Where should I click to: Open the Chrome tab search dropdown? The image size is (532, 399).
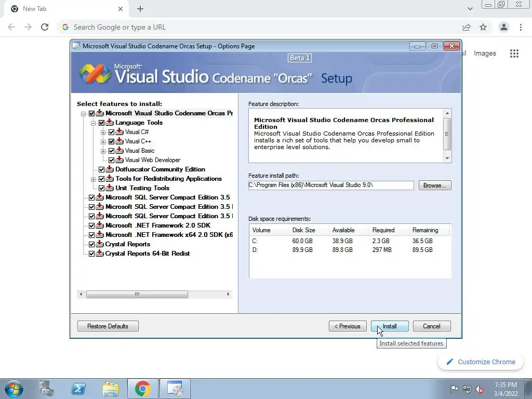click(x=470, y=9)
